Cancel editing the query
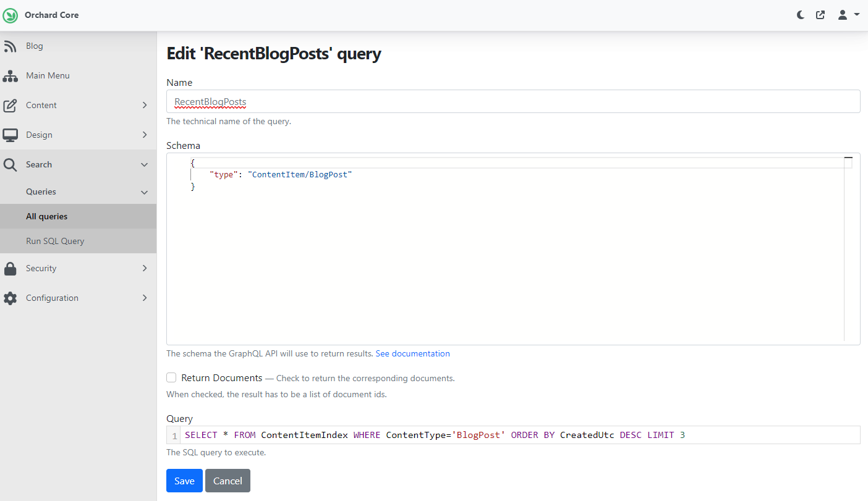 (228, 481)
